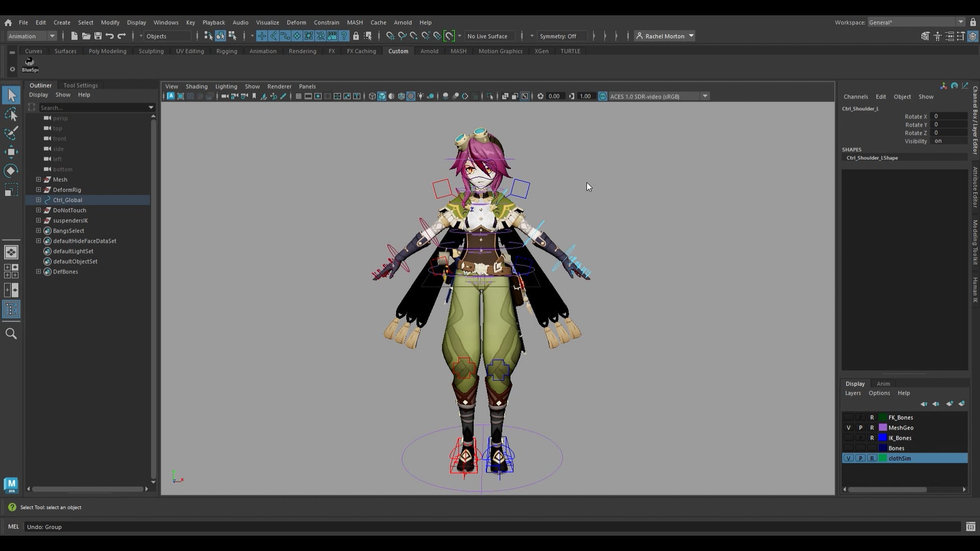
Task: Switch to the Anim layer tab
Action: point(883,384)
